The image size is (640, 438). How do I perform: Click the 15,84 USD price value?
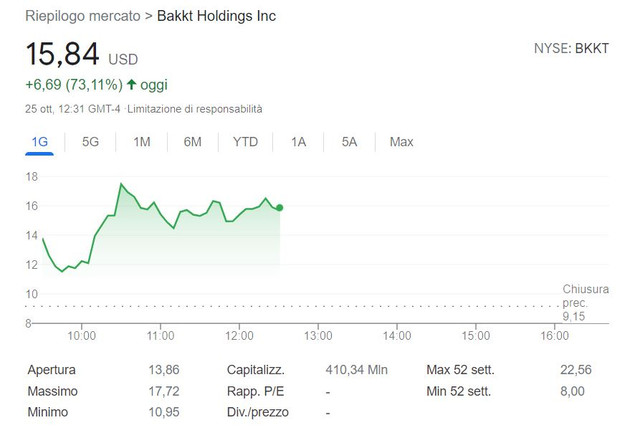(82, 54)
